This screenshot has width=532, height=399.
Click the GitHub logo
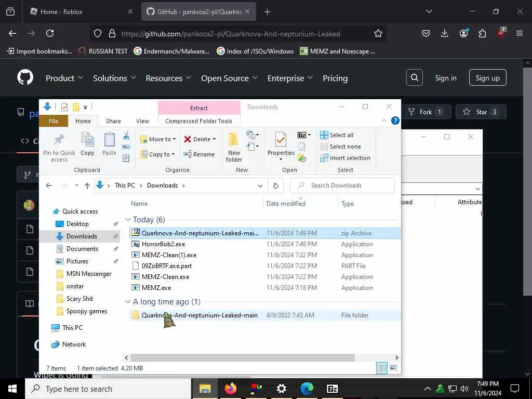(x=25, y=78)
